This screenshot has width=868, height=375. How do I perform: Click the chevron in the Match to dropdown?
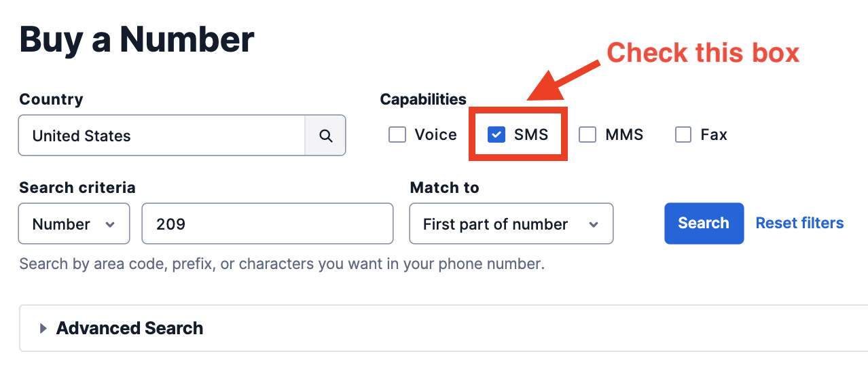[594, 224]
